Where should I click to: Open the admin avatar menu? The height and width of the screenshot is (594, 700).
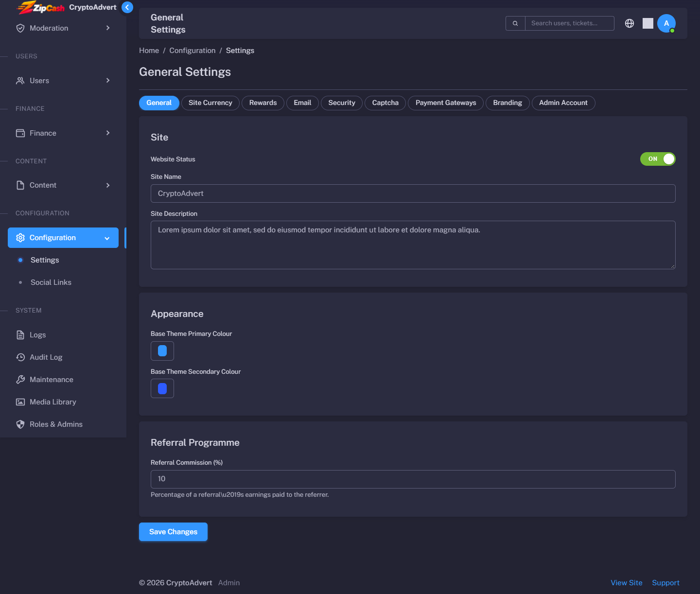666,23
